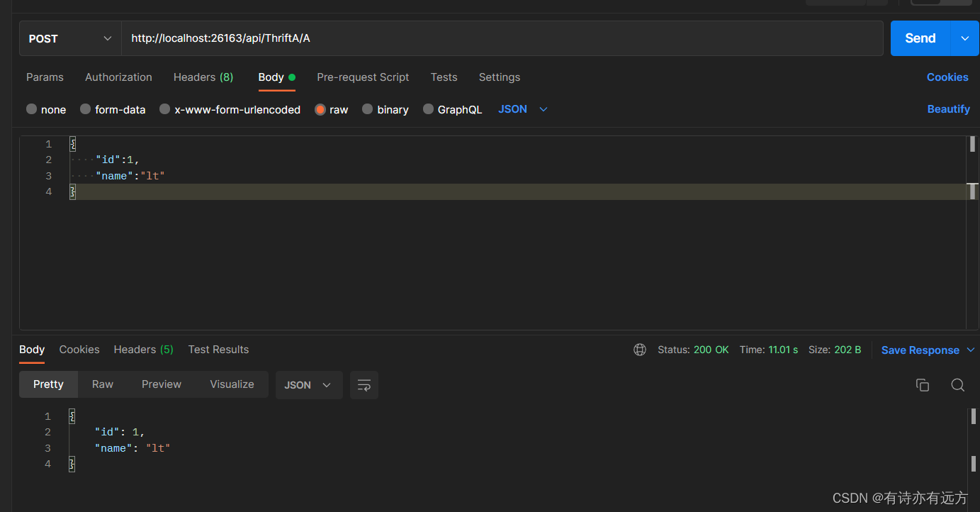980x512 pixels.
Task: Copy response using the copy icon
Action: 922,385
